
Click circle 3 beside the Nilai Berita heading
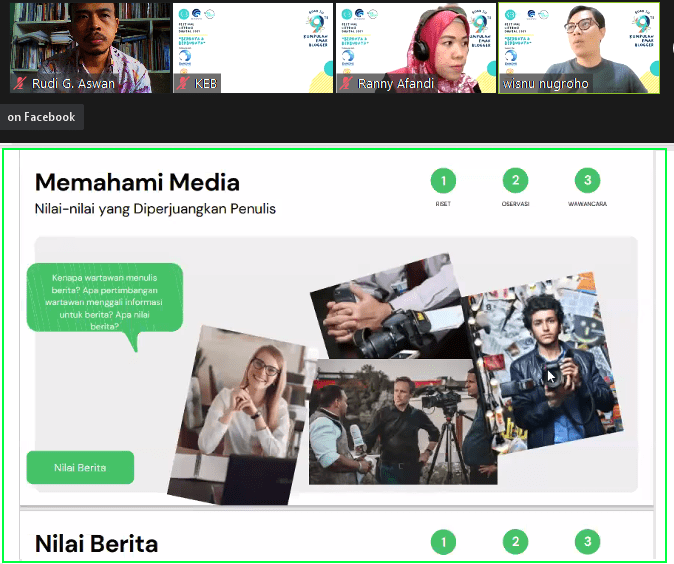588,542
